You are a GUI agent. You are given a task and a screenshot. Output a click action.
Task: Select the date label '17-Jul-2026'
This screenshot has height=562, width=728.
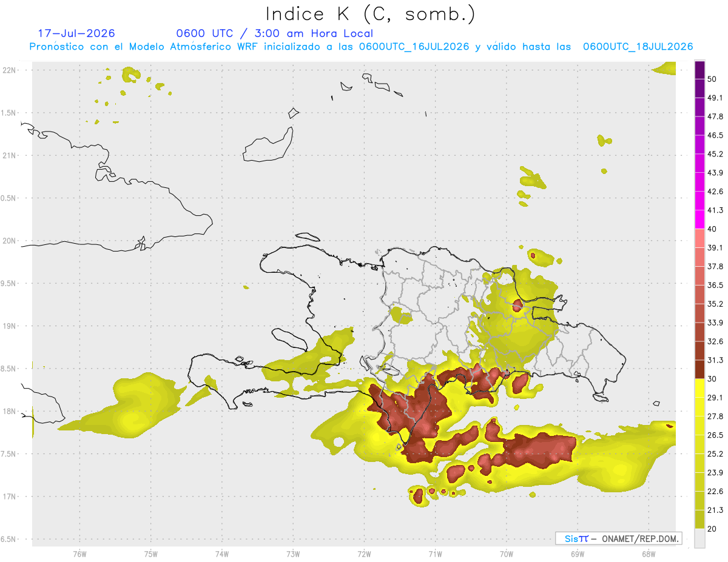tap(76, 33)
